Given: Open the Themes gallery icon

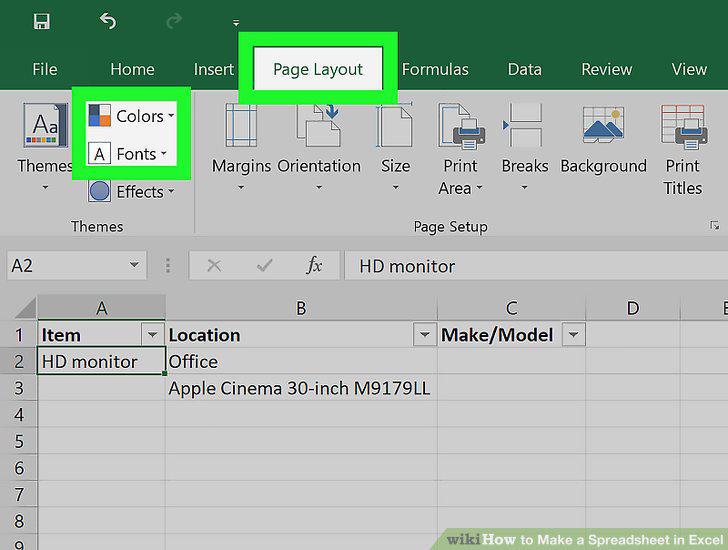Looking at the screenshot, I should pyautogui.click(x=45, y=125).
